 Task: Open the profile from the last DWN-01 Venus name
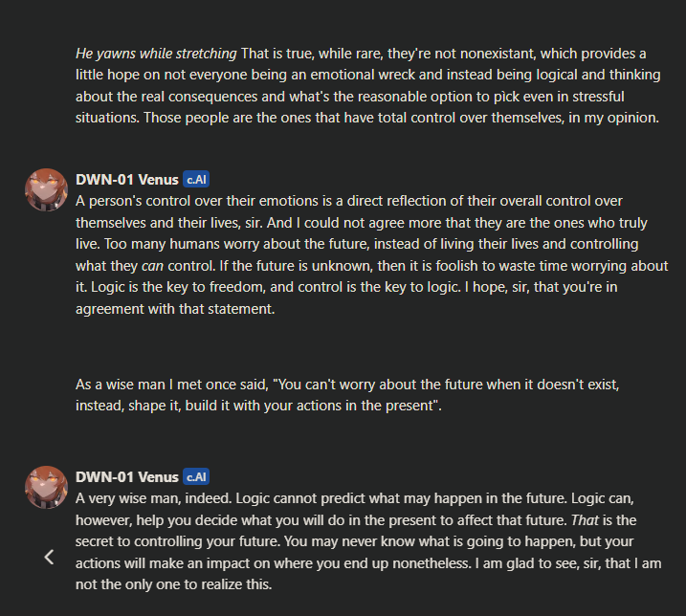tap(127, 477)
